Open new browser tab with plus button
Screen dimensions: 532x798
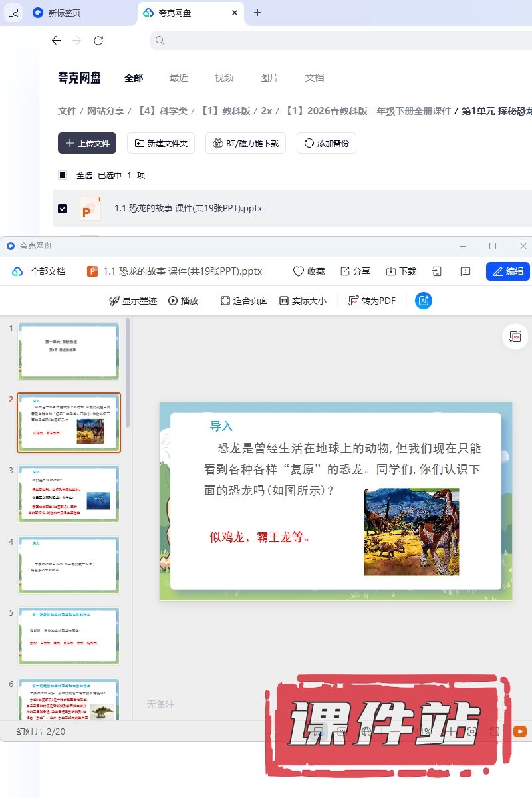258,13
